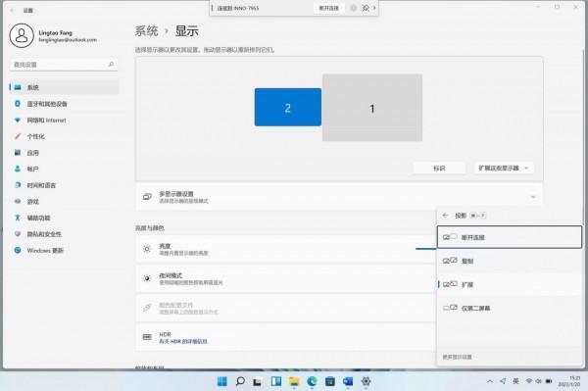Open taskbar Search
The image size is (588, 391).
240,381
